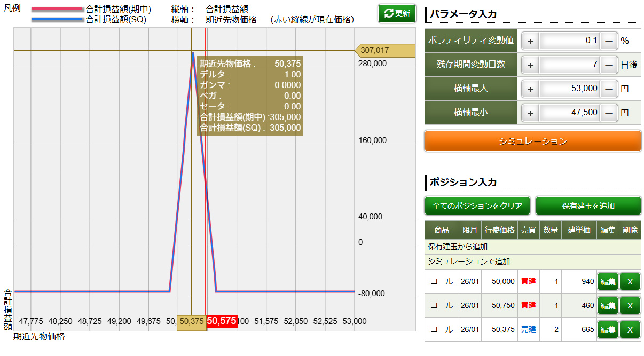Click the ボラティリティ変動値 input field
The image size is (644, 356).
(569, 41)
